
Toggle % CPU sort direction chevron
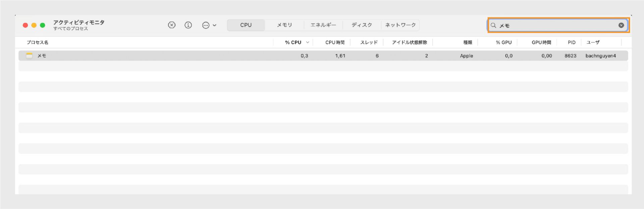tap(308, 42)
